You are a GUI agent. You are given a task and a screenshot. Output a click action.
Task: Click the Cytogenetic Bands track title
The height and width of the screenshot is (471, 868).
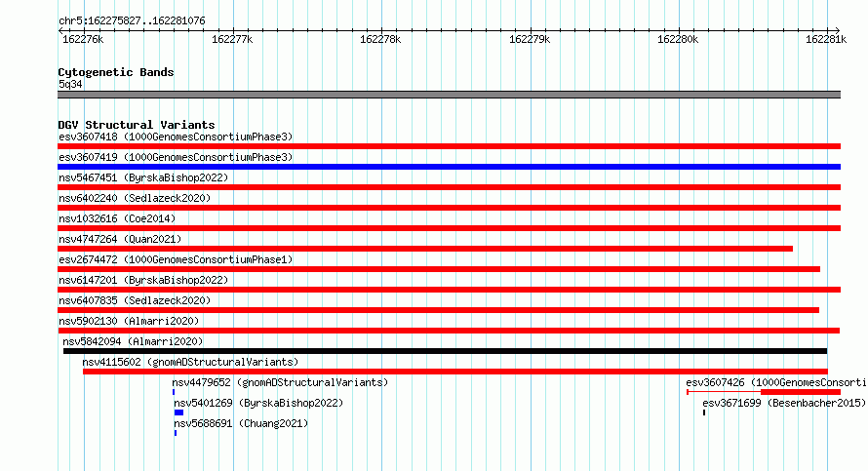[116, 72]
